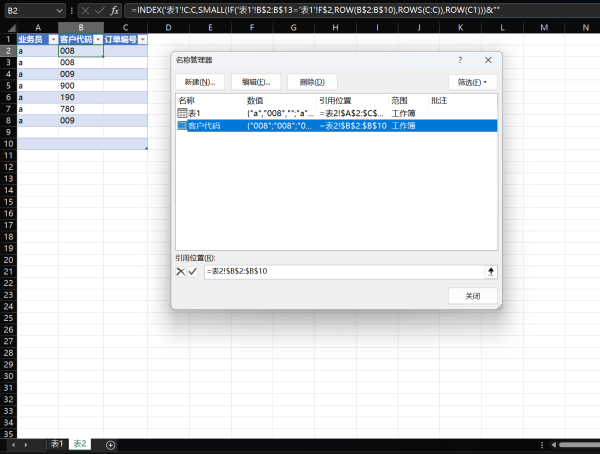Open the 筛选(F) filter dropdown

[473, 82]
